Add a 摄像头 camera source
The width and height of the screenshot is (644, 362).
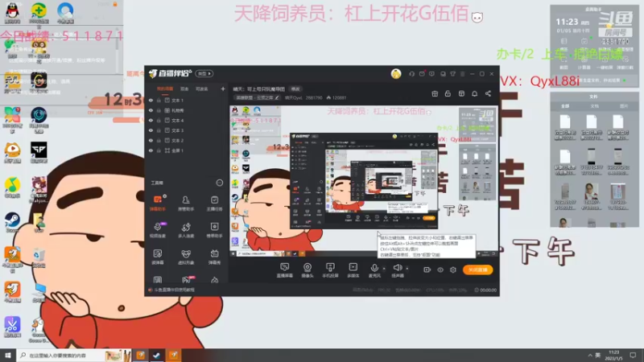click(308, 270)
